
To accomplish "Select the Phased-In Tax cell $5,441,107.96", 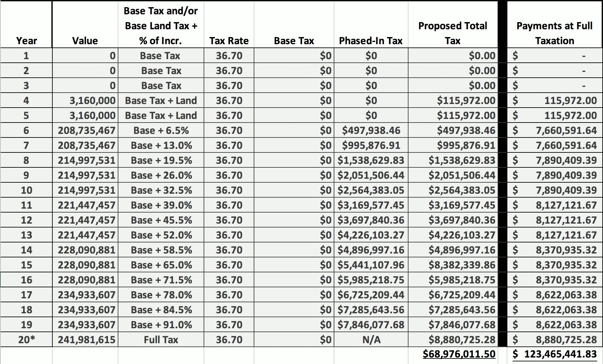I will [371, 265].
